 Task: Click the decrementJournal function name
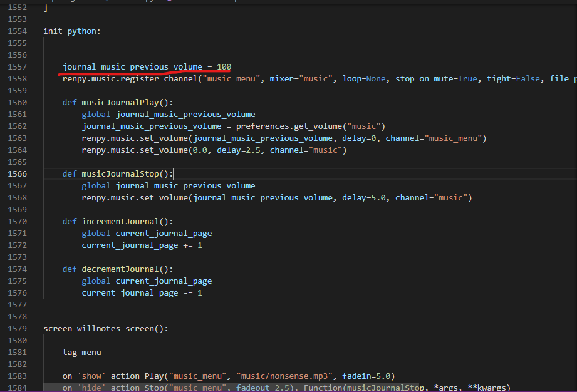(x=120, y=269)
